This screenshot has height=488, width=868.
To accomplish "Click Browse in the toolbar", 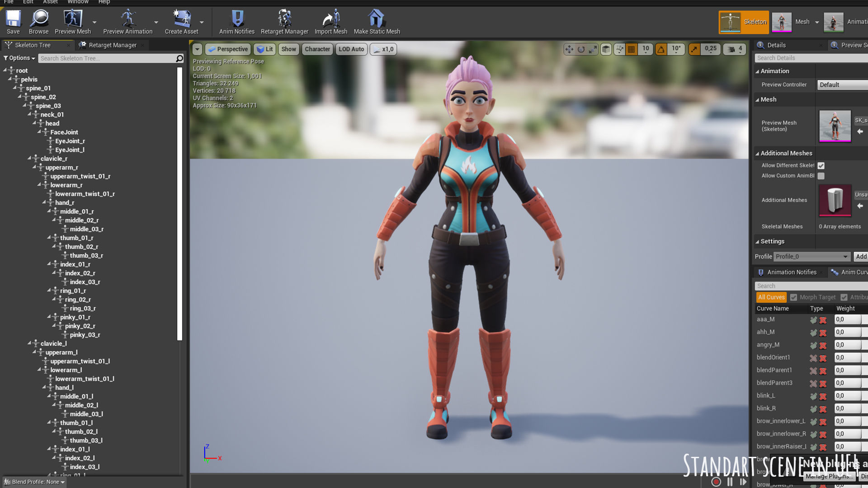I will pos(39,22).
